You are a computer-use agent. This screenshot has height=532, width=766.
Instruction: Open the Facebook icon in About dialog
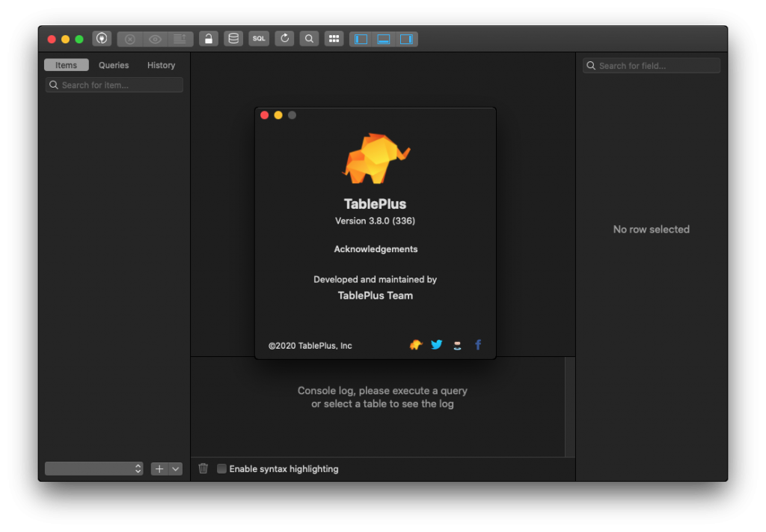click(x=478, y=345)
